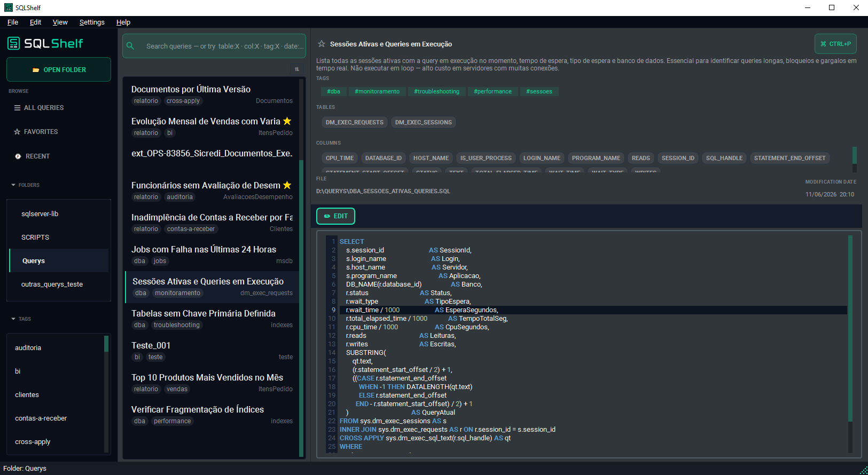The width and height of the screenshot is (868, 475).
Task: Open Teste_001 query
Action: [212, 351]
